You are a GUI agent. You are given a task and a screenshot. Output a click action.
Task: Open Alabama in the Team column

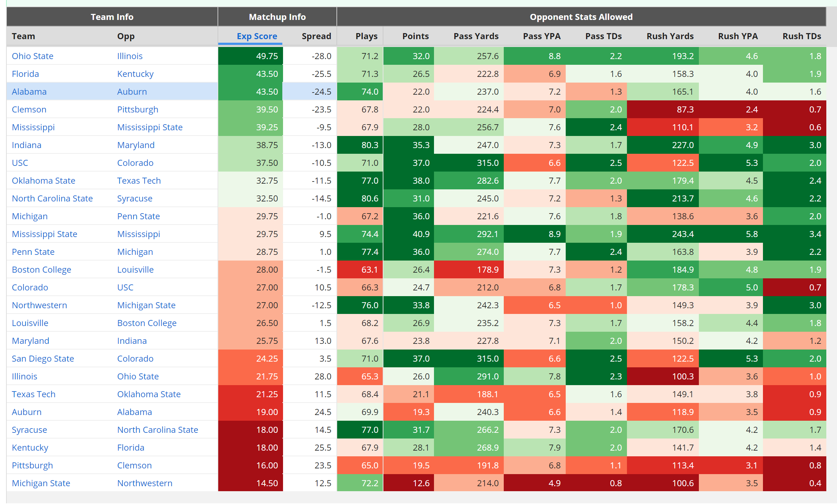point(29,91)
